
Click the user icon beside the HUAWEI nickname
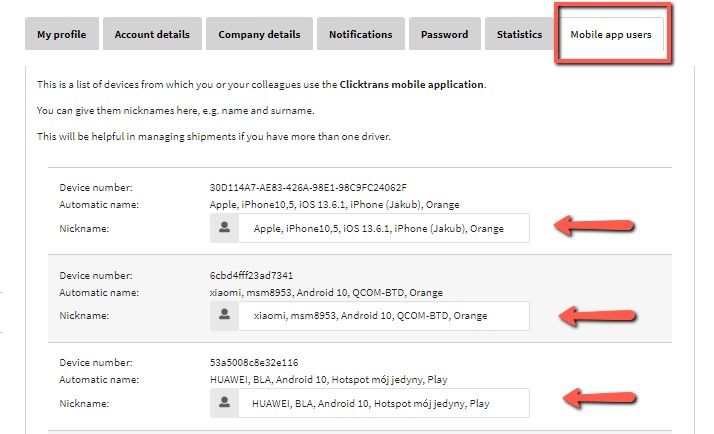point(225,404)
